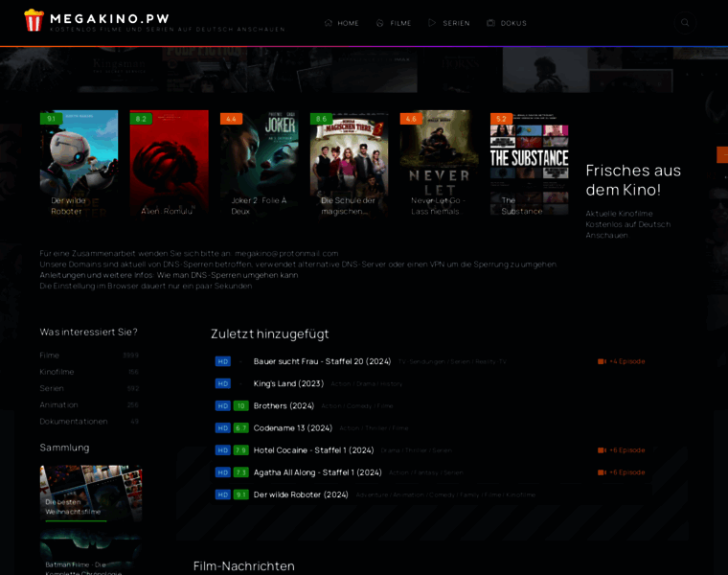This screenshot has height=575, width=728.
Task: Open the Home menu item
Action: pyautogui.click(x=342, y=23)
